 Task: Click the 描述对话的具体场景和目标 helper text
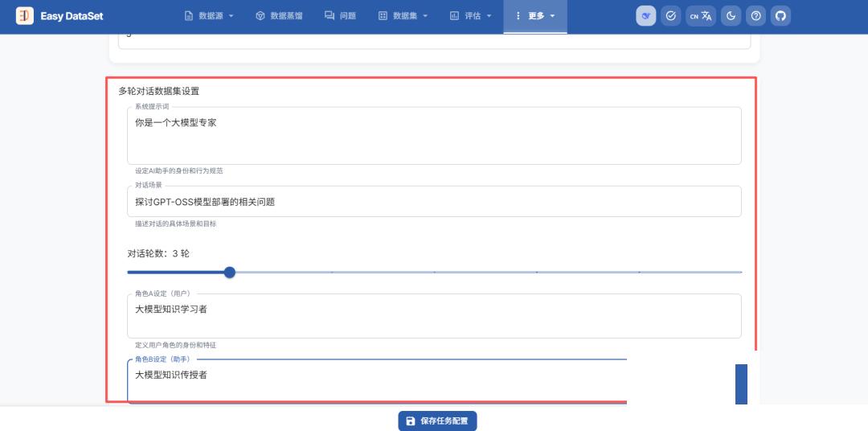(175, 224)
